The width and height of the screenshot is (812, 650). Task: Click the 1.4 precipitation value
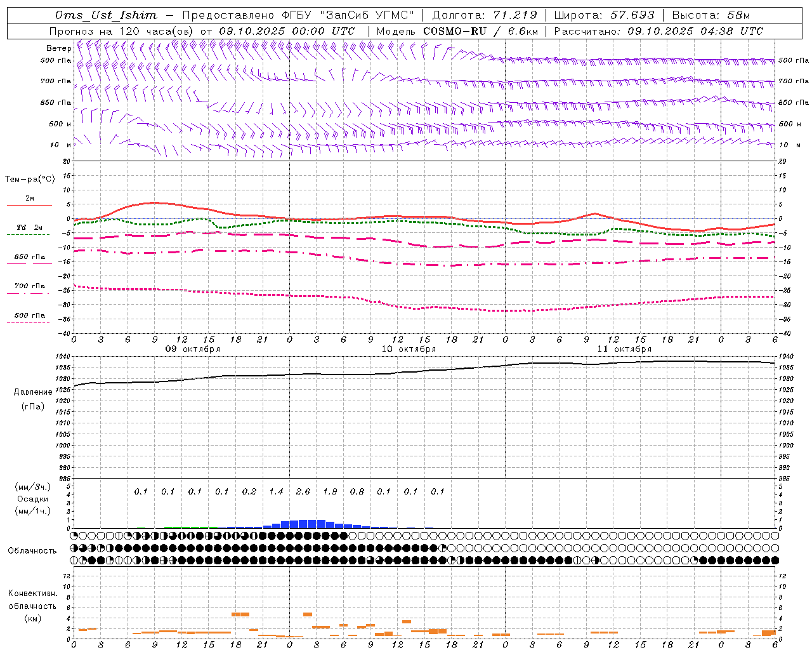(x=276, y=492)
